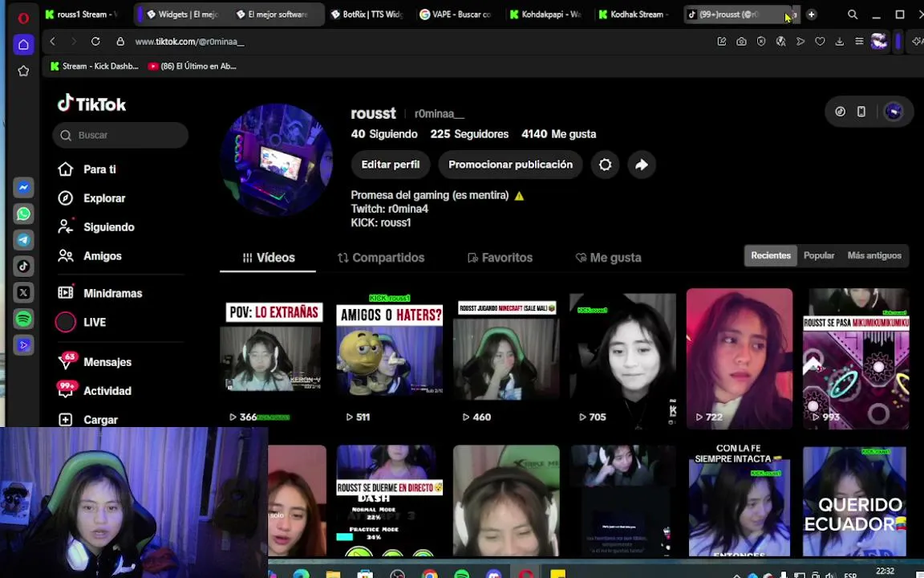Click the Editar perfil button
This screenshot has height=578, width=924.
[390, 165]
